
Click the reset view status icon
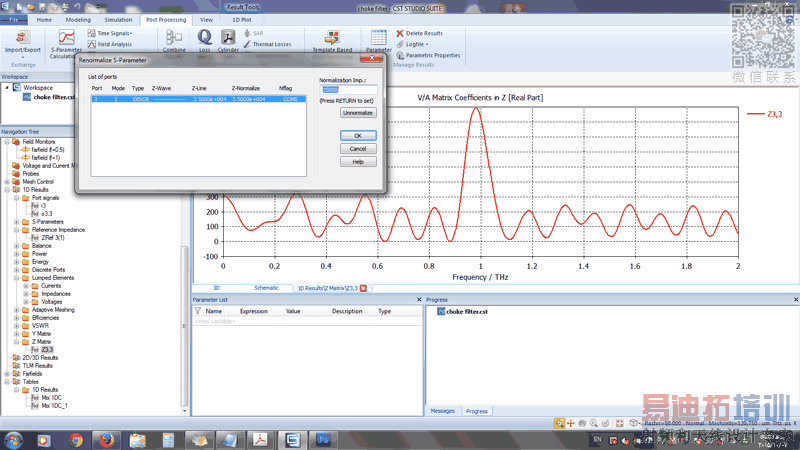coord(619,423)
